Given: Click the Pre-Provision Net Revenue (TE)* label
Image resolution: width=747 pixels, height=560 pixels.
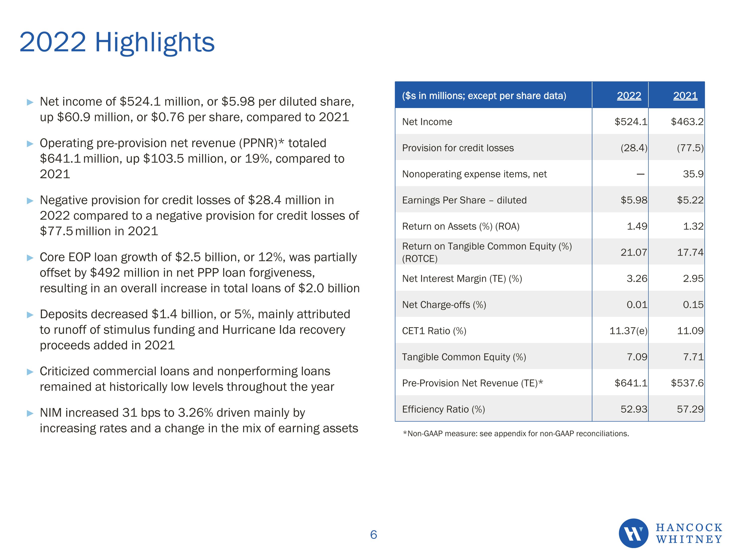Looking at the screenshot, I should 472,383.
